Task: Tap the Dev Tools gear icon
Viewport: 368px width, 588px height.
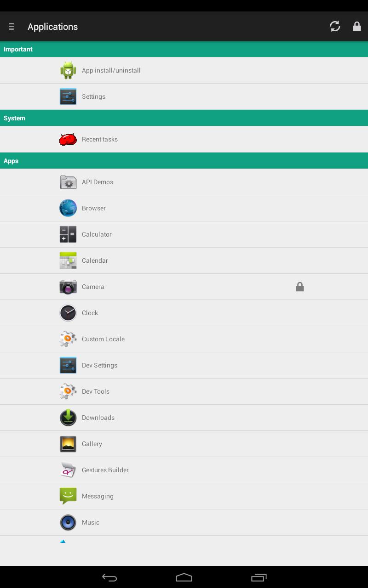Action: (x=68, y=391)
